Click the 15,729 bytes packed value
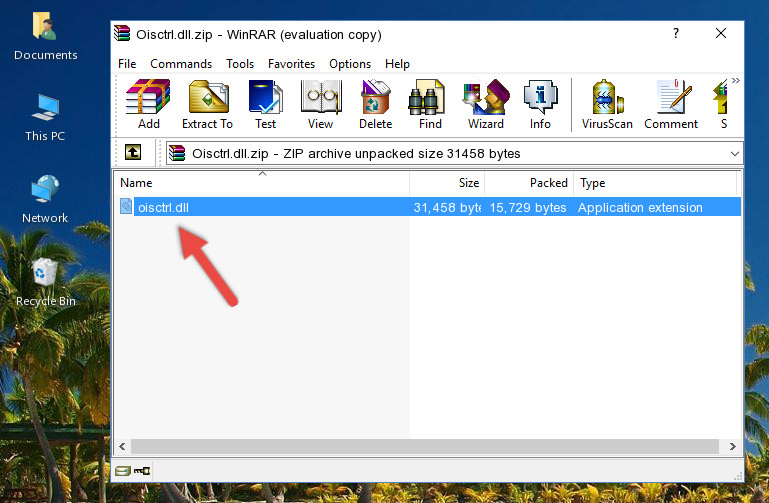 click(528, 207)
